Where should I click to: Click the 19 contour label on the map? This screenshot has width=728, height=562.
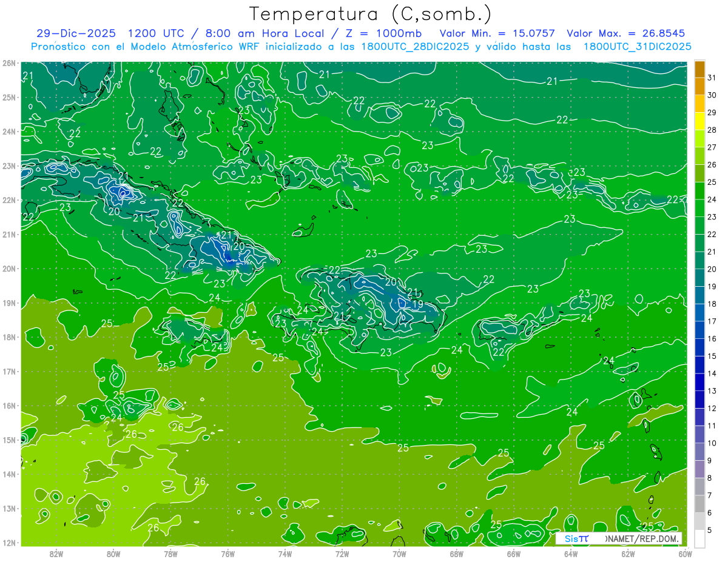click(417, 304)
